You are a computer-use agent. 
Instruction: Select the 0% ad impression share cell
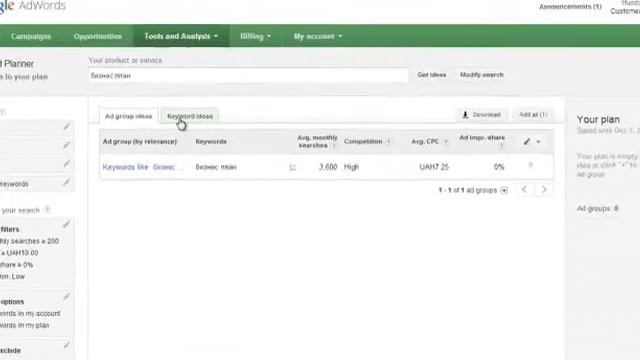499,167
